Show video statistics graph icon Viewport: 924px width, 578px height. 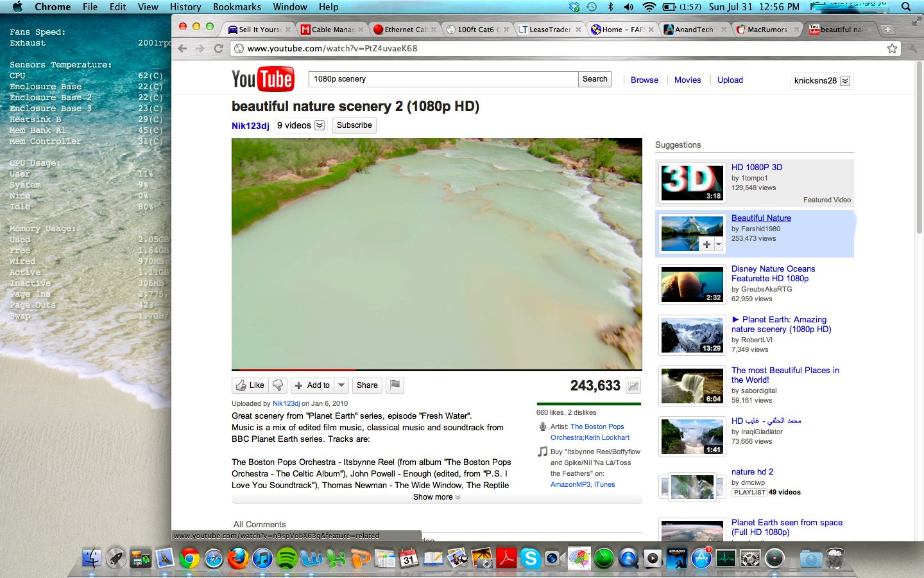[633, 386]
